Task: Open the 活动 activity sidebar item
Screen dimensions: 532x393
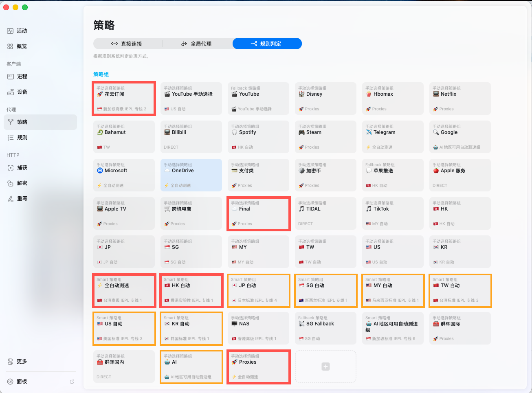Action: [x=40, y=31]
